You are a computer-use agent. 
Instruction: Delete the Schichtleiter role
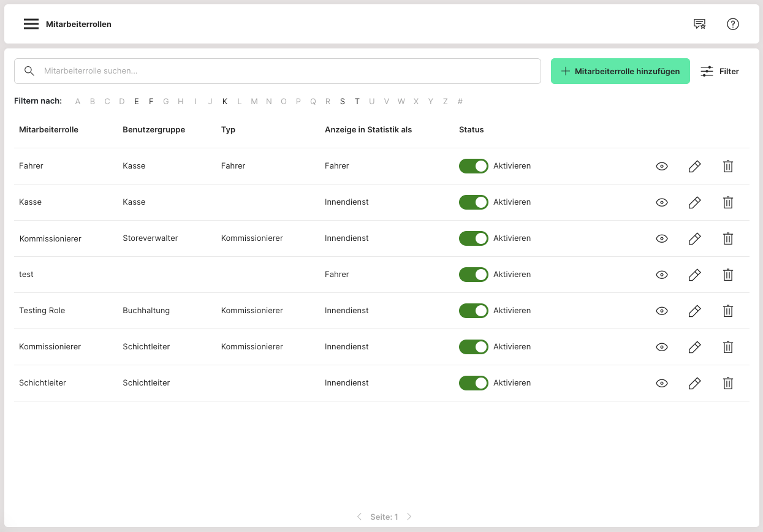(727, 383)
